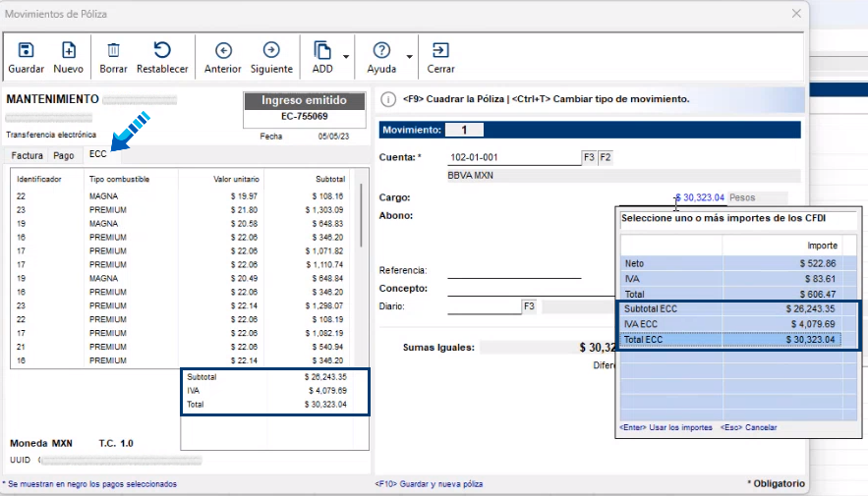Viewport: 868px width, 496px height.
Task: Click Importe column header in popup
Action: pos(823,246)
